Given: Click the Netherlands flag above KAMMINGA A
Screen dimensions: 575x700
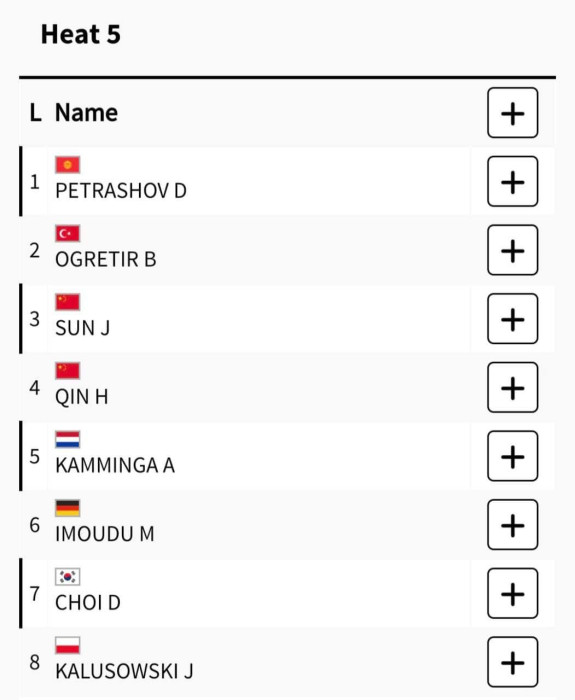Looking at the screenshot, I should [x=68, y=440].
